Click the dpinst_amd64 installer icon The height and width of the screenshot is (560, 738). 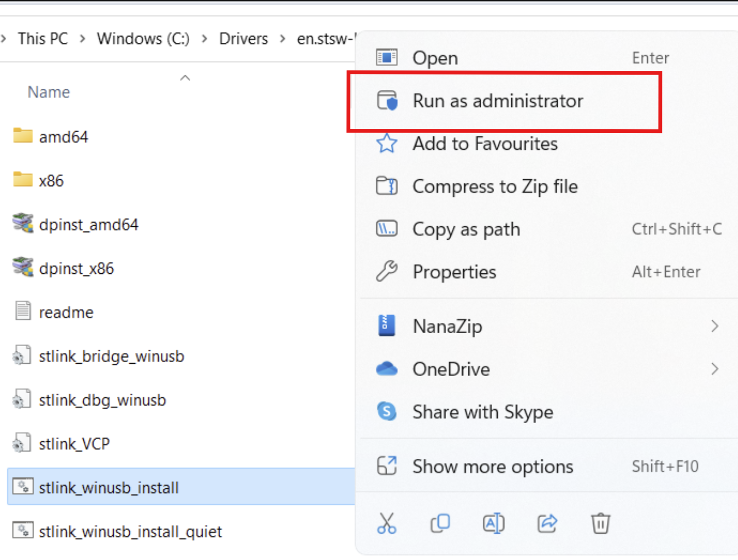click(x=23, y=223)
